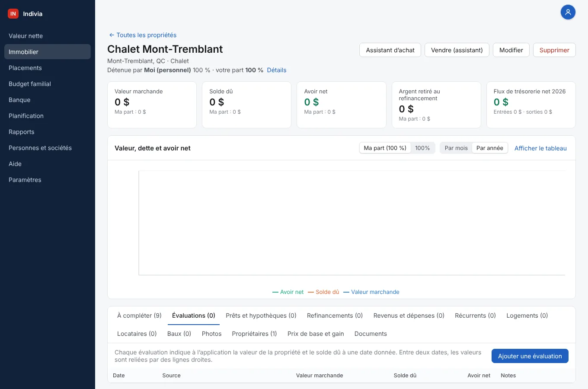Viewport: 588px width, 389px height.
Task: Open the Banque sidebar item
Action: (48, 100)
